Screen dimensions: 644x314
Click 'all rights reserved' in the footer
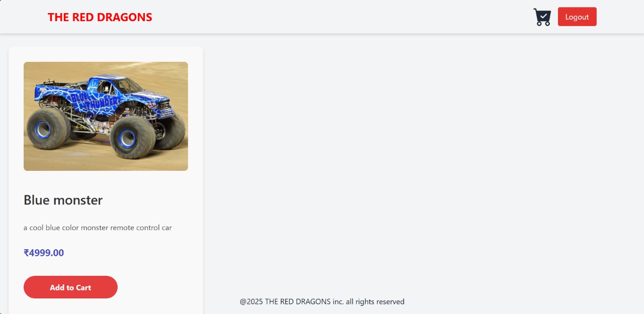coord(375,301)
